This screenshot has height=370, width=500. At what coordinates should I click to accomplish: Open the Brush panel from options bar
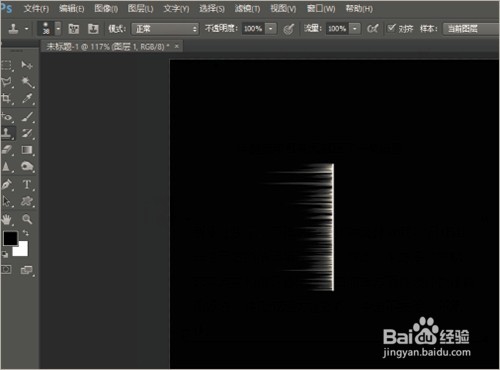coord(73,29)
